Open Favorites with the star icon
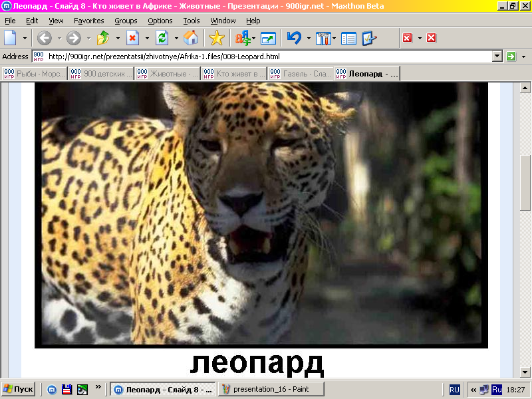Viewport: 532px width, 399px height. pos(216,38)
